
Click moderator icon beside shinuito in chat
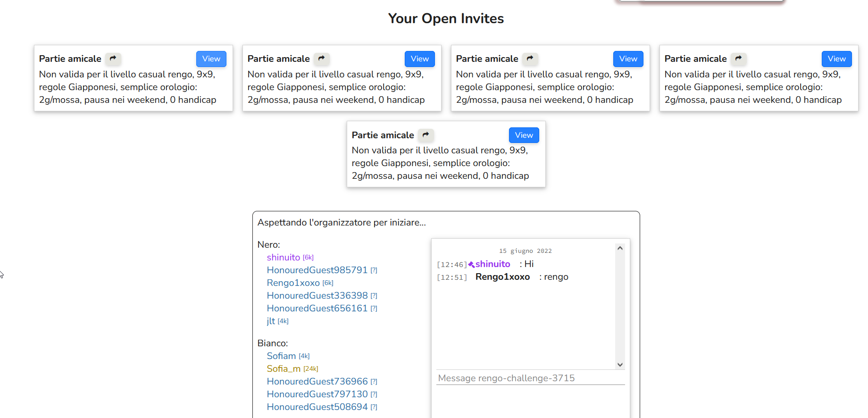pyautogui.click(x=471, y=265)
